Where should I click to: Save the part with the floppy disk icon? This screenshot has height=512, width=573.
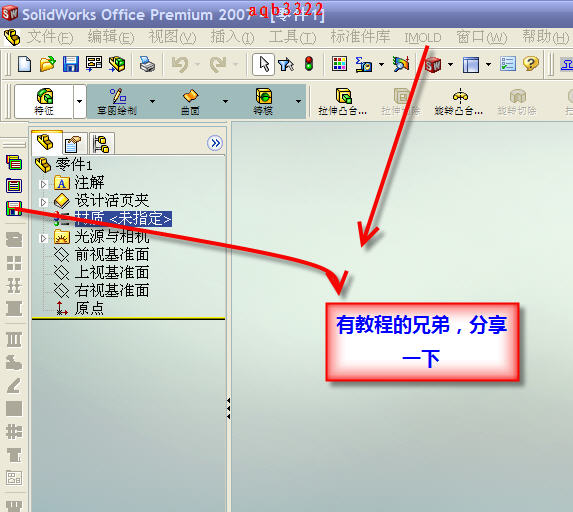71,64
